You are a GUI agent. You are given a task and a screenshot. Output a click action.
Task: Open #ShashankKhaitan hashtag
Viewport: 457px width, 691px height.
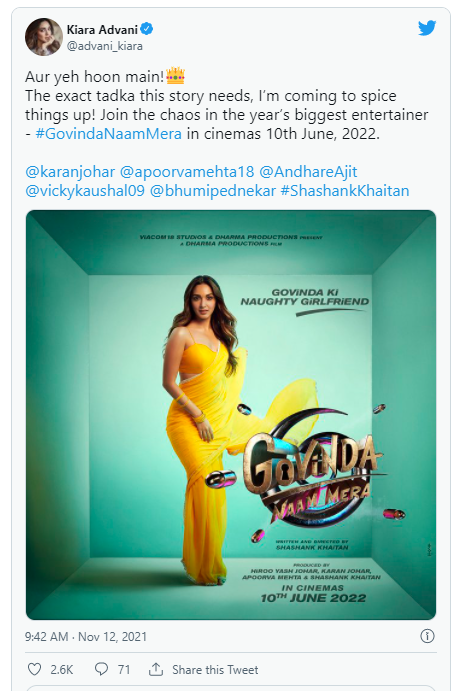(345, 190)
